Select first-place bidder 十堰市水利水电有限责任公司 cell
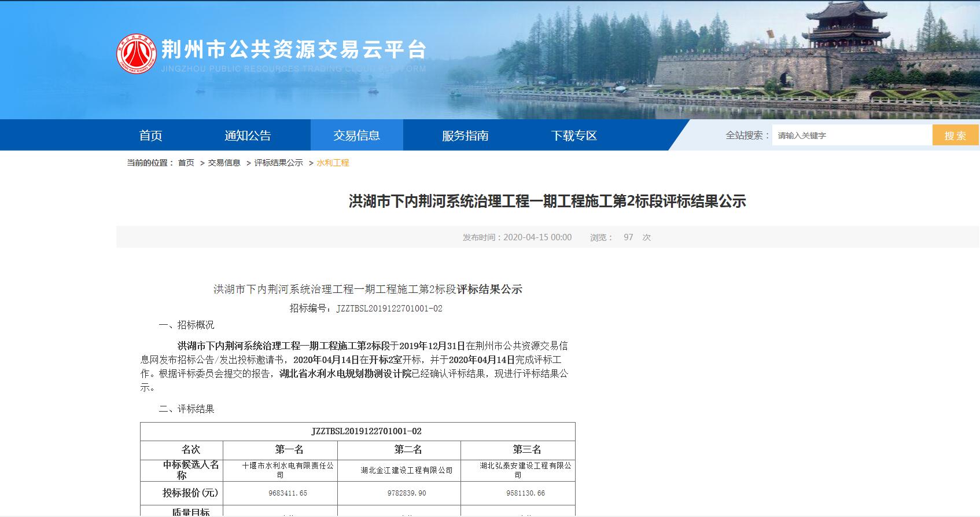Screen dimensions: 980x517 tap(280, 470)
